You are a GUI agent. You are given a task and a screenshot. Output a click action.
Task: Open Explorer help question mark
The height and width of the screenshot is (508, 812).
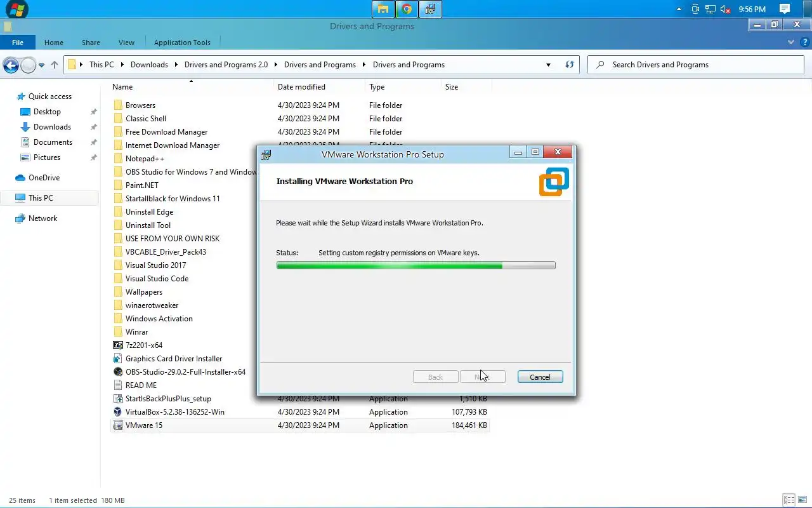coord(804,43)
